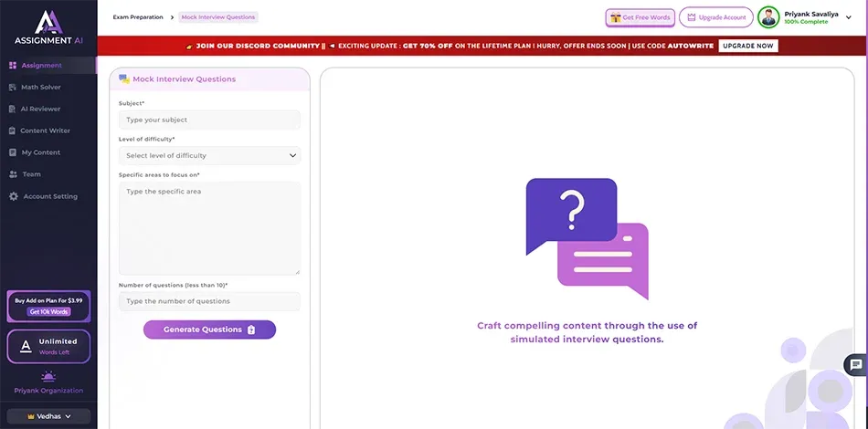
Task: Click the AI Reviewer sidebar icon
Action: pyautogui.click(x=13, y=110)
